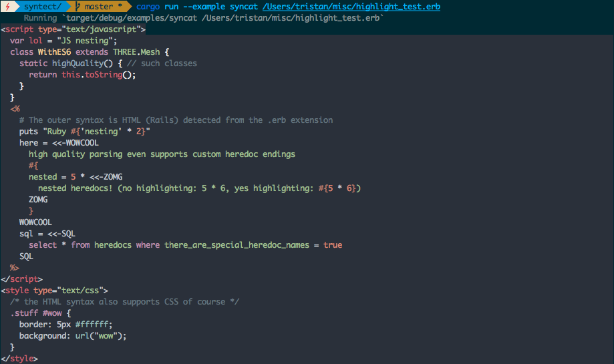This screenshot has height=364, width=614.
Task: Click the 'Running' output line
Action: [203, 18]
